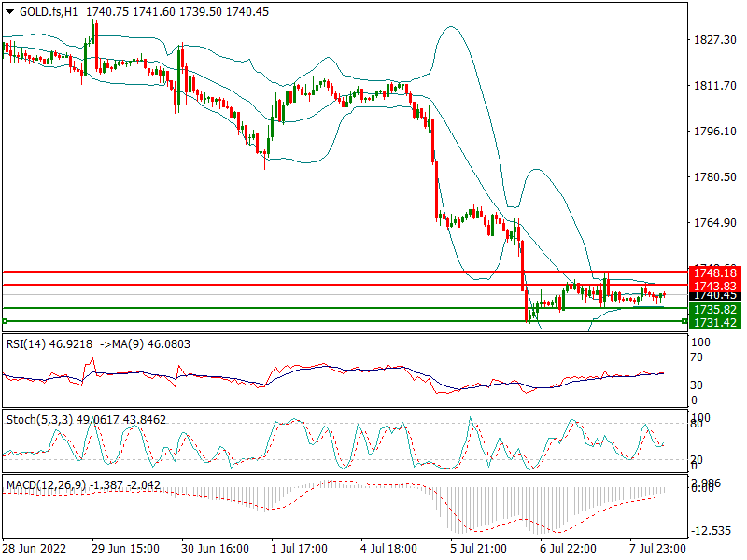Click the 29 Jun 15:00 time axis label
Viewport: 747px width, 560px height.
pos(125,549)
